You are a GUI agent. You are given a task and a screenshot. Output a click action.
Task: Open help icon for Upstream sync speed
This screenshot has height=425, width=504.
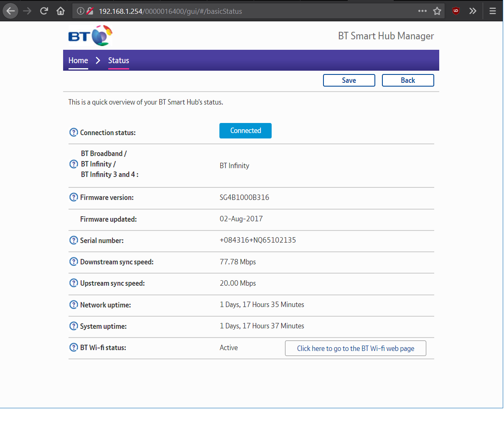(x=74, y=283)
